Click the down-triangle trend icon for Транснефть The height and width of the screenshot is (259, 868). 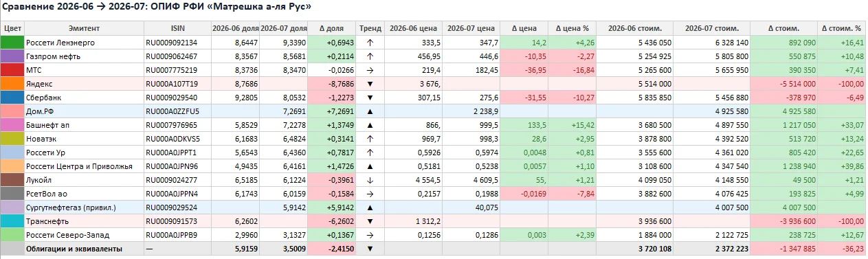[x=370, y=221]
